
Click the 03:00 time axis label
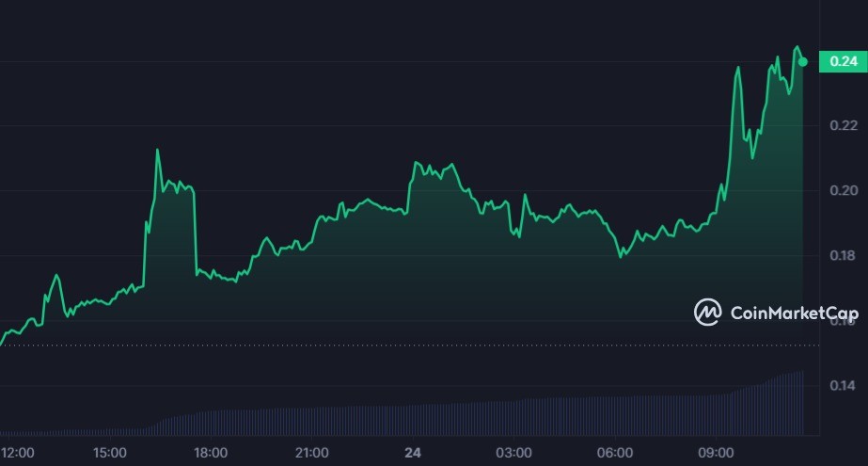[x=513, y=453]
